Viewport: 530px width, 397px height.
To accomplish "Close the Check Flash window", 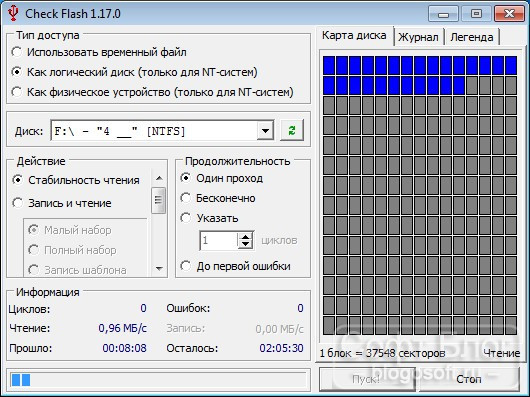I will [x=509, y=14].
